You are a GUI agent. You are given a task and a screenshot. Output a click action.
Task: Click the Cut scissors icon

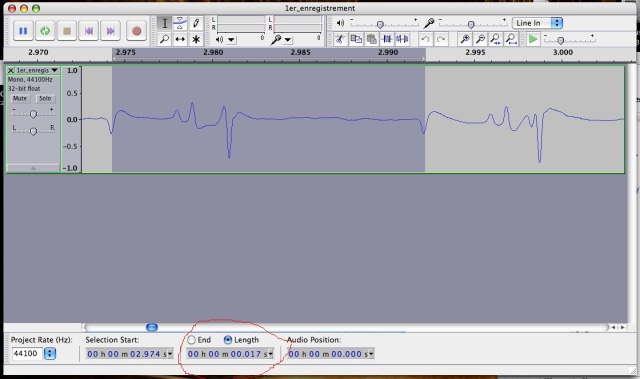[340, 39]
